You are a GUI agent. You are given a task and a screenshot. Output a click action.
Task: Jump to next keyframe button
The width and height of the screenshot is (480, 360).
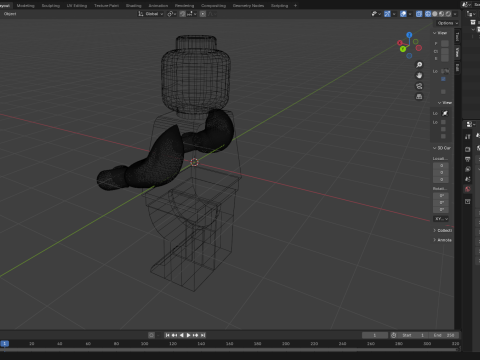pos(196,335)
